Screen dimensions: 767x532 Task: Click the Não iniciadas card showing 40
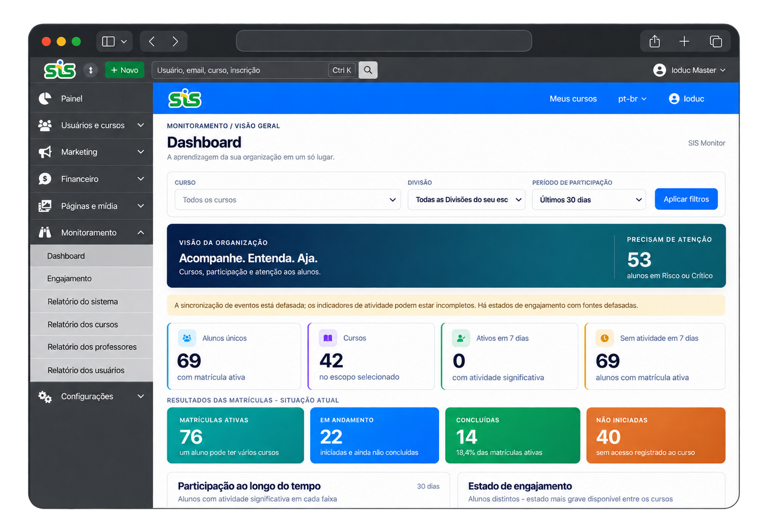point(655,435)
